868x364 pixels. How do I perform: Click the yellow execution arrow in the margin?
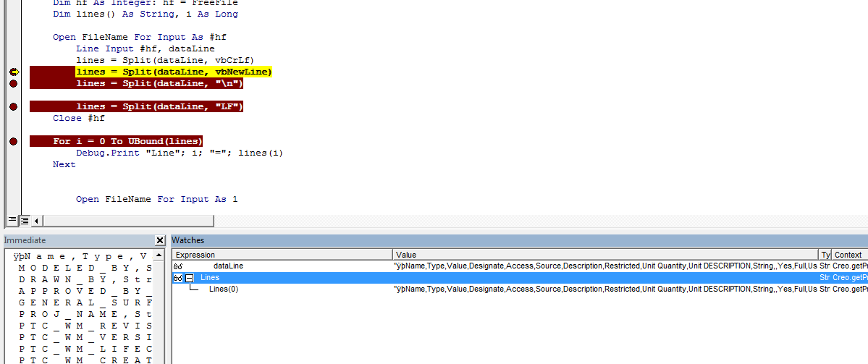tap(14, 72)
